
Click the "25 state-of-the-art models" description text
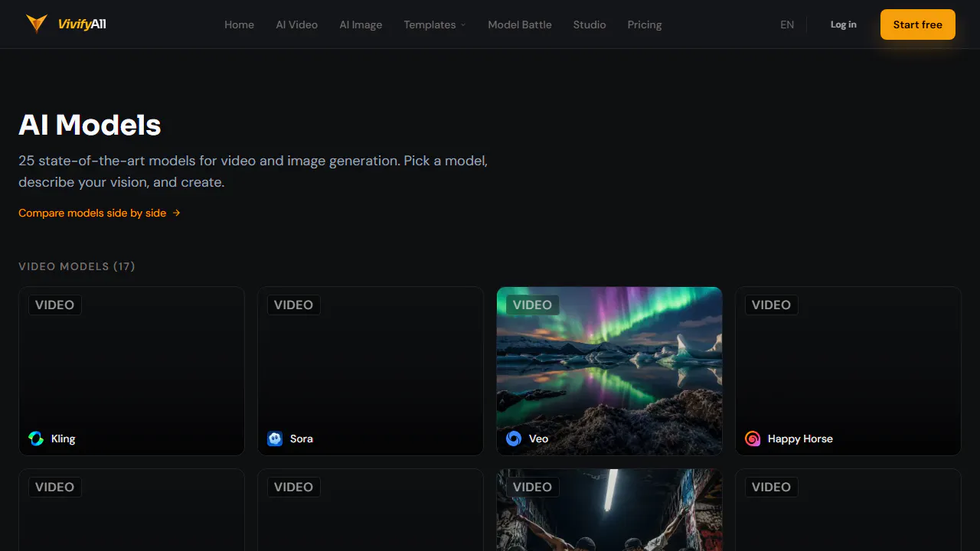(253, 171)
